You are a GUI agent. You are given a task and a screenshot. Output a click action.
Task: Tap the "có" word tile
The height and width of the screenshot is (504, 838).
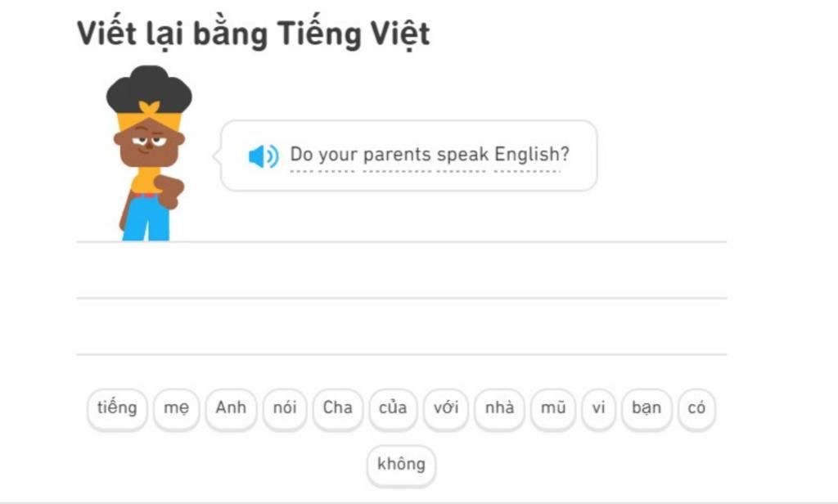[x=696, y=409]
